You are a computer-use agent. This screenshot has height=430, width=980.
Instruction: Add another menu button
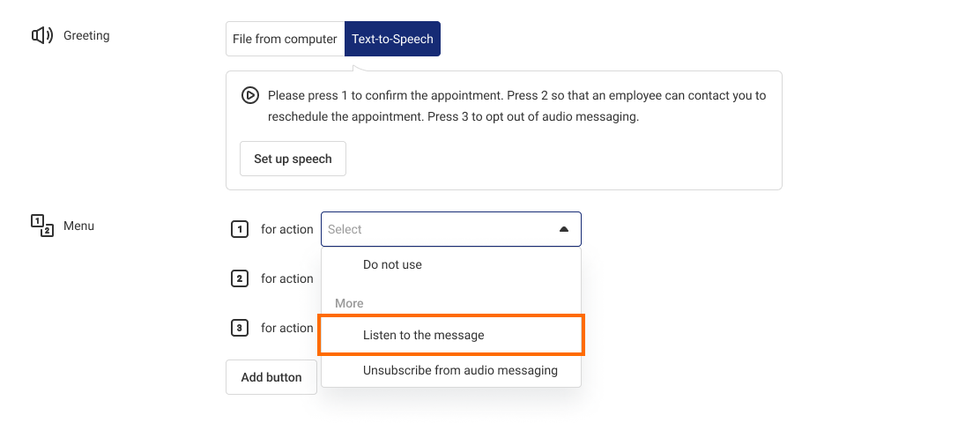pos(271,377)
